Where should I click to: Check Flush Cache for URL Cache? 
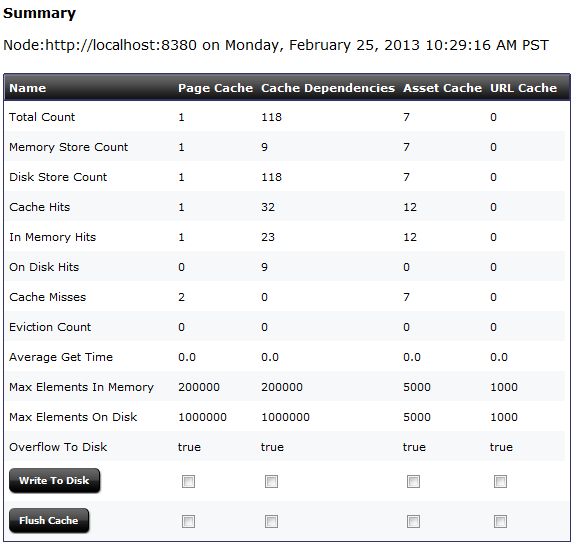500,522
